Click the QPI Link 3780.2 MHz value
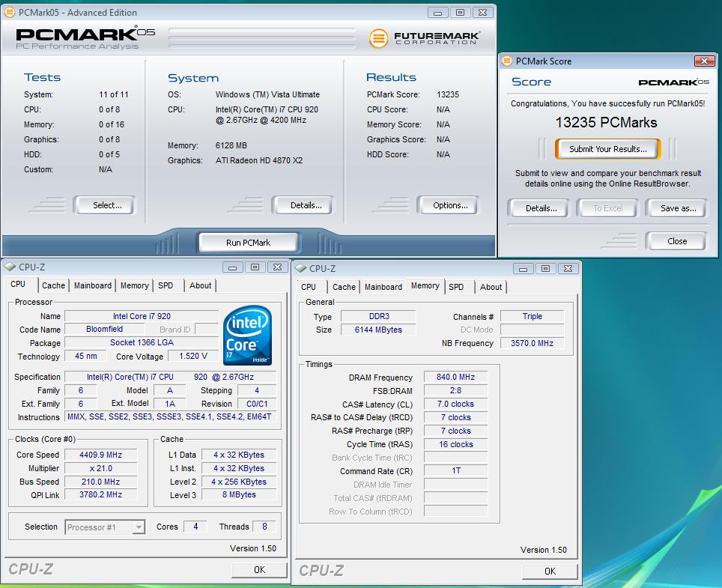This screenshot has height=588, width=722. tap(101, 494)
